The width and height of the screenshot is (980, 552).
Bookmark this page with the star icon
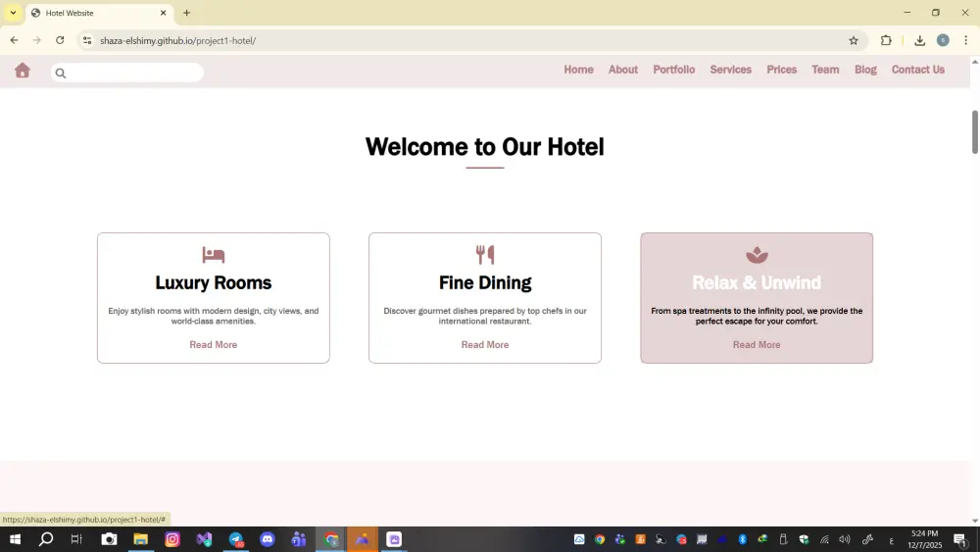click(x=854, y=40)
